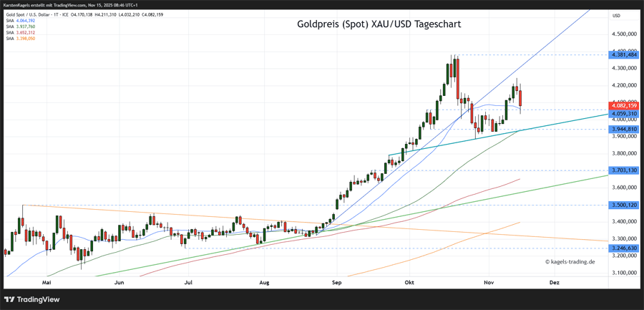Click the red SMA 3.652,312 legend entry
Image resolution: width=644 pixels, height=310 pixels.
coord(20,32)
